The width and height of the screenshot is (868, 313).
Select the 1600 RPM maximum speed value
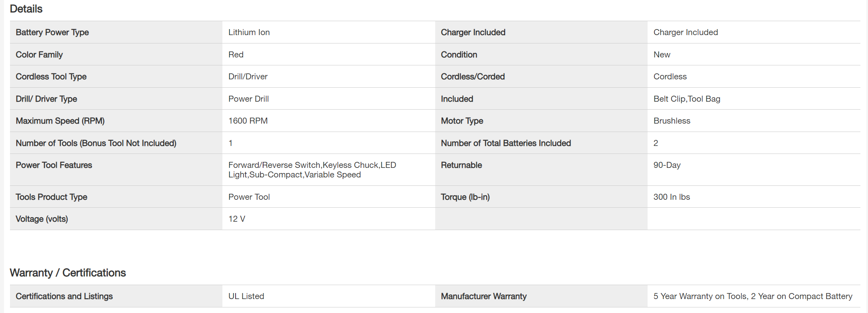[x=248, y=121]
